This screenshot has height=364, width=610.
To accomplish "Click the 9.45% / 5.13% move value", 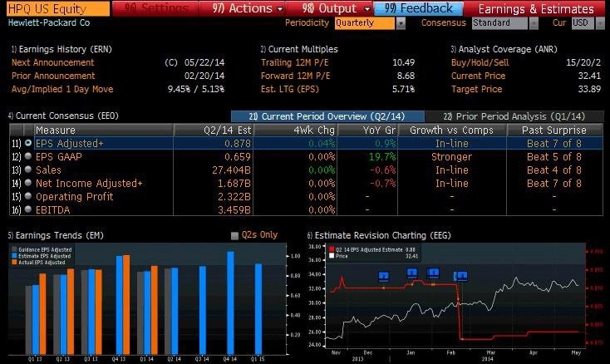I will coord(196,89).
